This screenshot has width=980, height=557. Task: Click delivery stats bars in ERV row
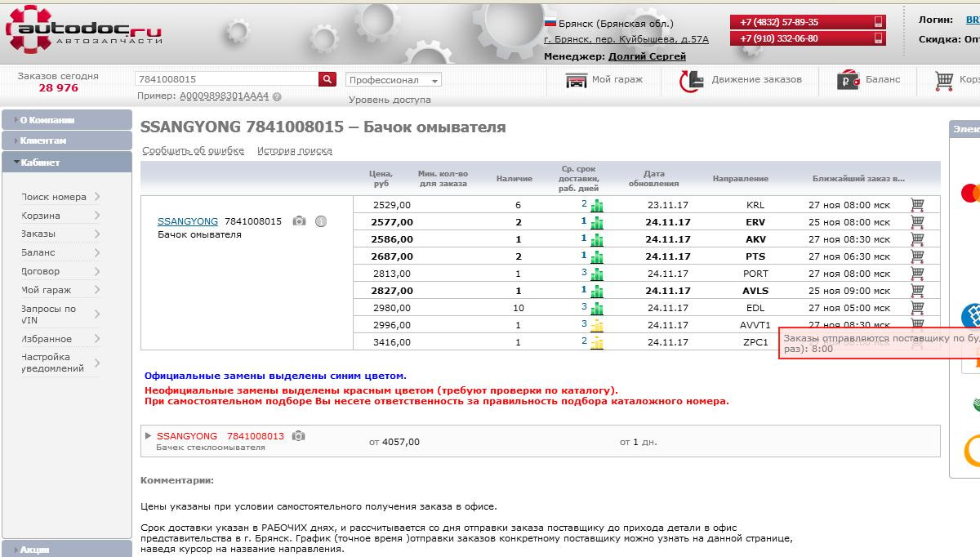pos(597,223)
